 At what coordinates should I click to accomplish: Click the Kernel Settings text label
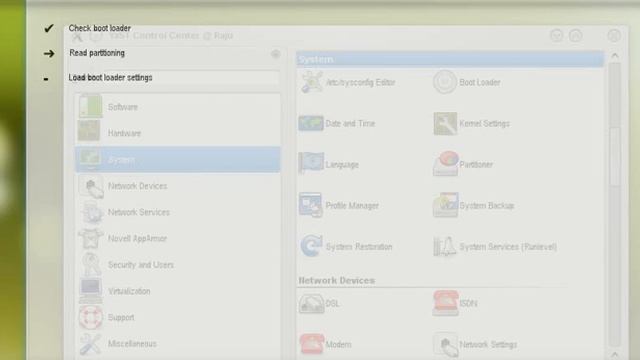tap(484, 124)
